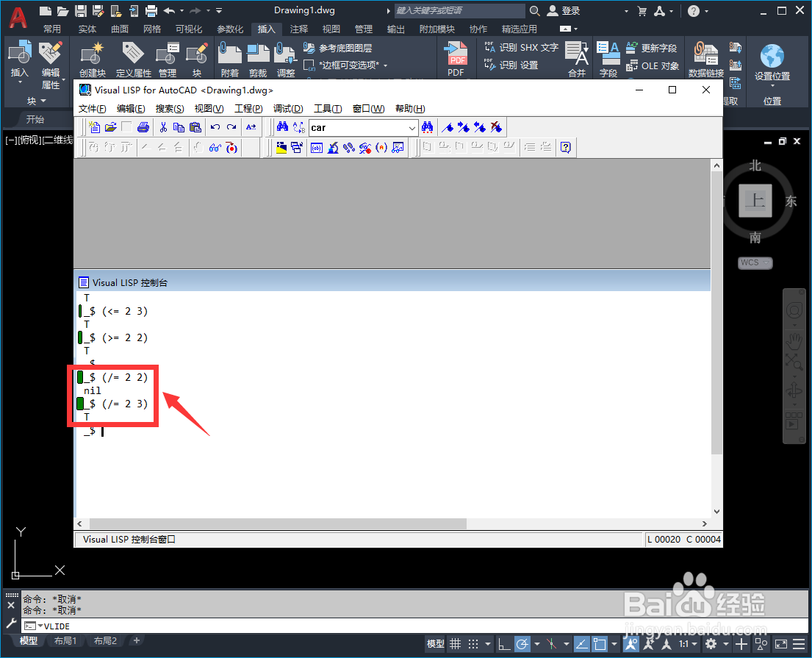Toggle bookmark icon in search toolbar
812x658 pixels.
(x=448, y=127)
